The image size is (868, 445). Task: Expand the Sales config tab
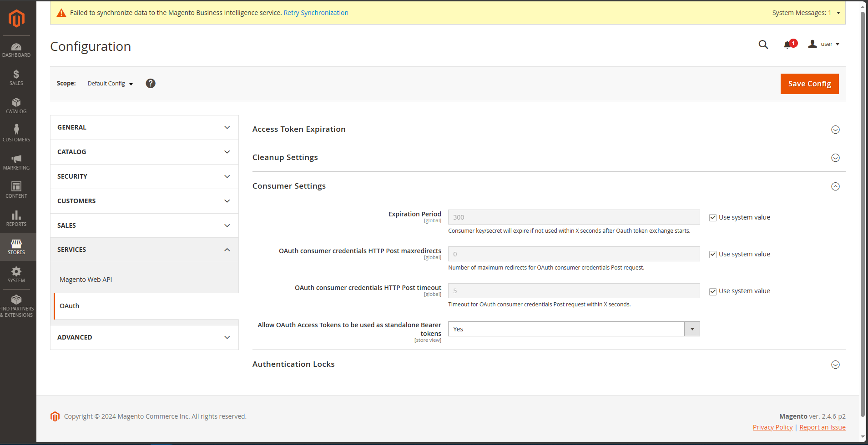click(144, 225)
